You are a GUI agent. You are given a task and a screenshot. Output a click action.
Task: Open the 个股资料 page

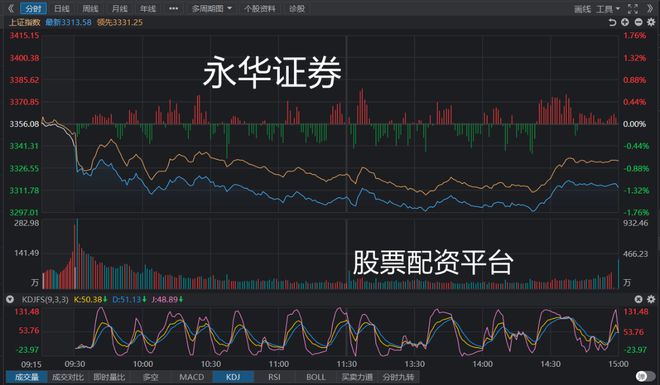260,8
